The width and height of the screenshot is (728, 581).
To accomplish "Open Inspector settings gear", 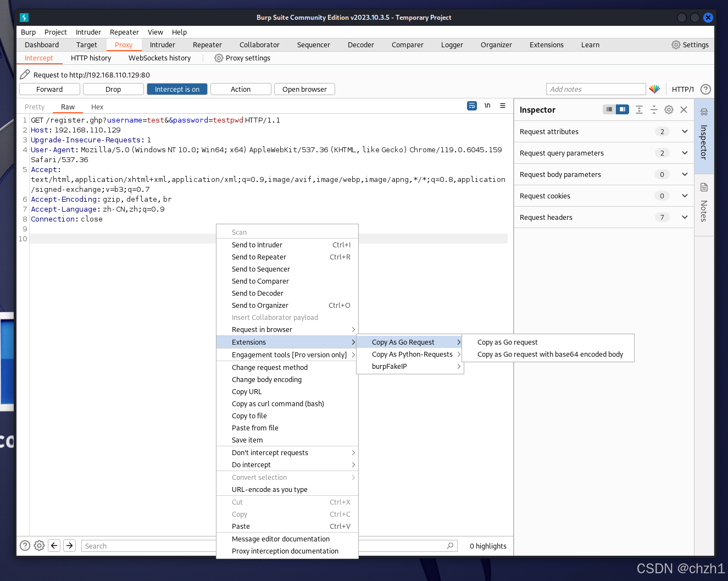I will pos(669,109).
